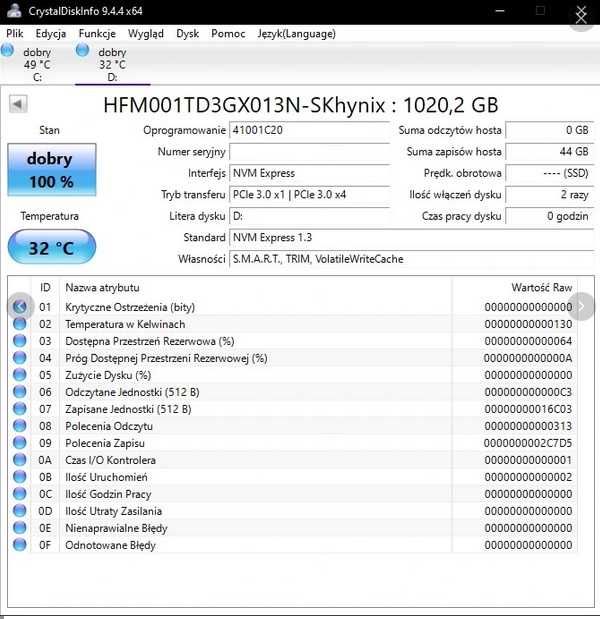Screen dimensions: 600x619
Task: Click status orb for Zużycie Dysku
Action: pyautogui.click(x=19, y=375)
